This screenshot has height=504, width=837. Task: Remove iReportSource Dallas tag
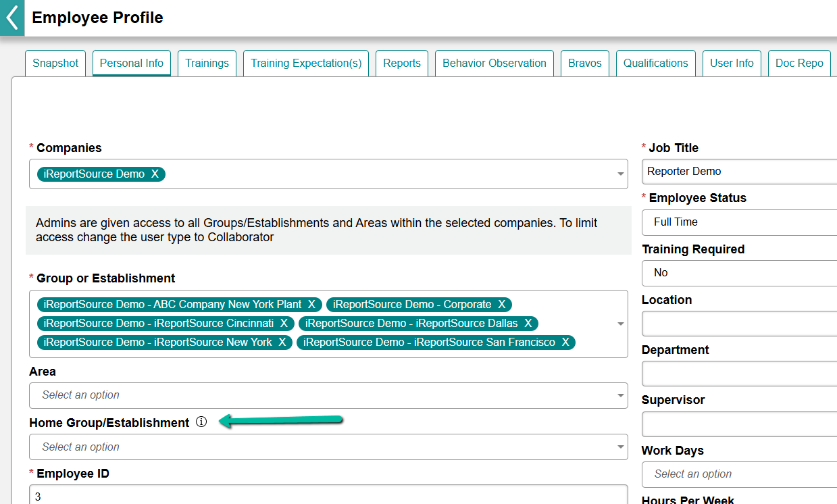coord(528,324)
